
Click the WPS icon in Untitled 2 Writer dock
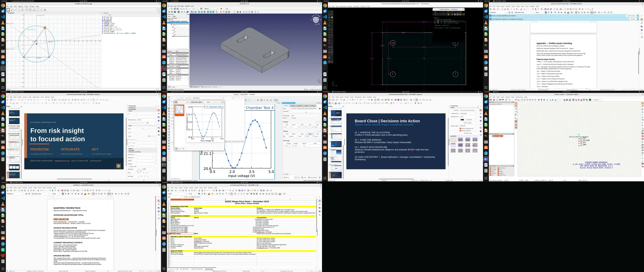click(x=3, y=255)
